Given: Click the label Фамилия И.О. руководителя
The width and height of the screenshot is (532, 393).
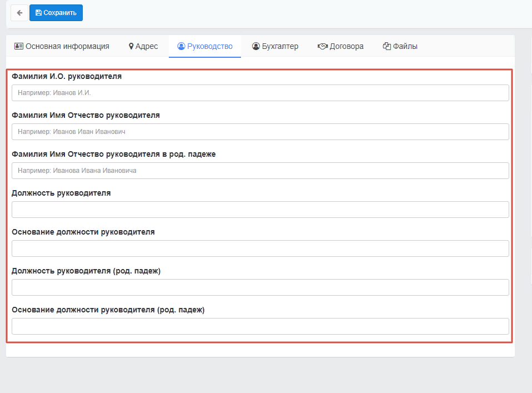Looking at the screenshot, I should click(67, 76).
